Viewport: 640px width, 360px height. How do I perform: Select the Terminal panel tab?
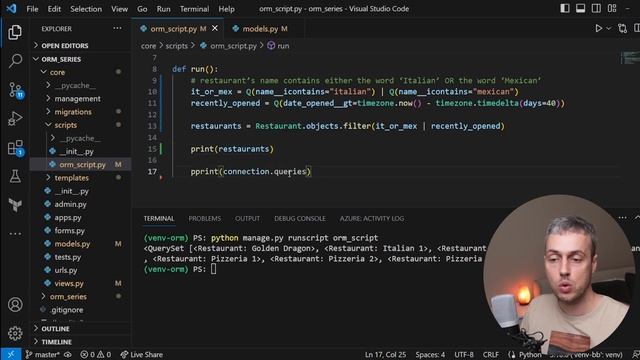159,218
